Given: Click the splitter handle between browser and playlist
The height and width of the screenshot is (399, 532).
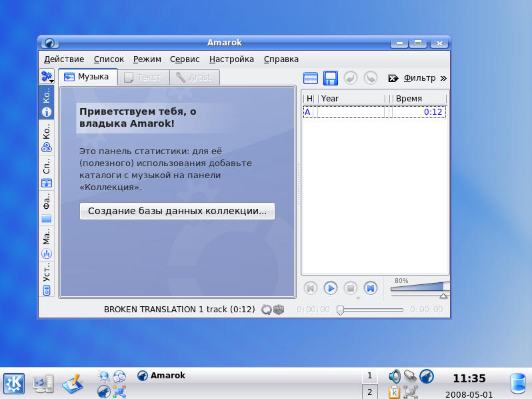Looking at the screenshot, I should click(299, 183).
